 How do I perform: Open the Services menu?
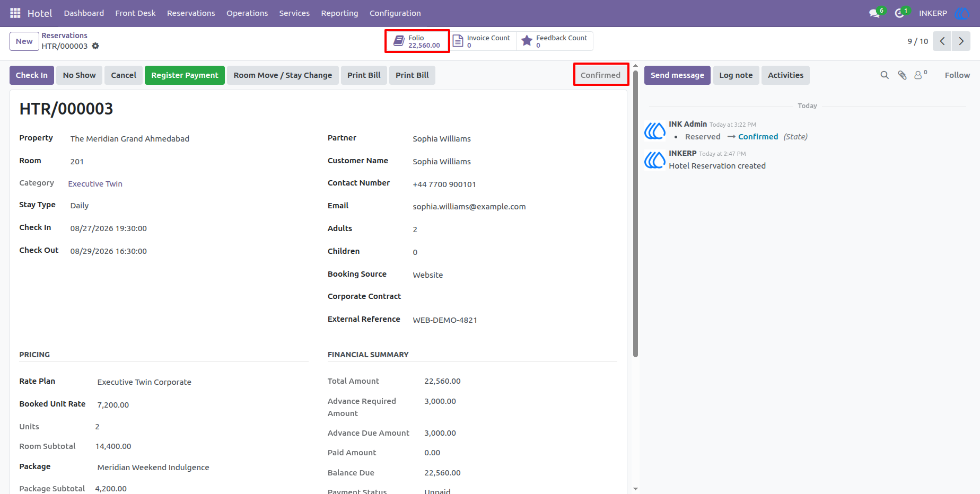tap(294, 13)
